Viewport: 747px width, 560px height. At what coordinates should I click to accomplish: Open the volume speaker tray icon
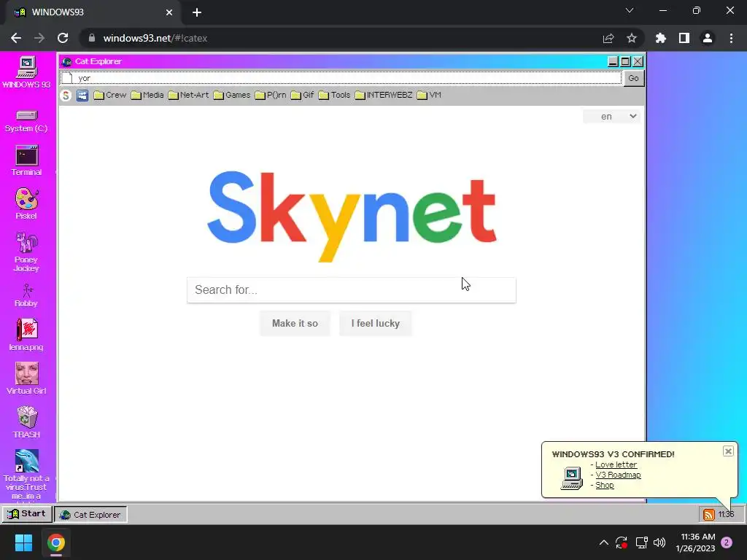coord(659,542)
